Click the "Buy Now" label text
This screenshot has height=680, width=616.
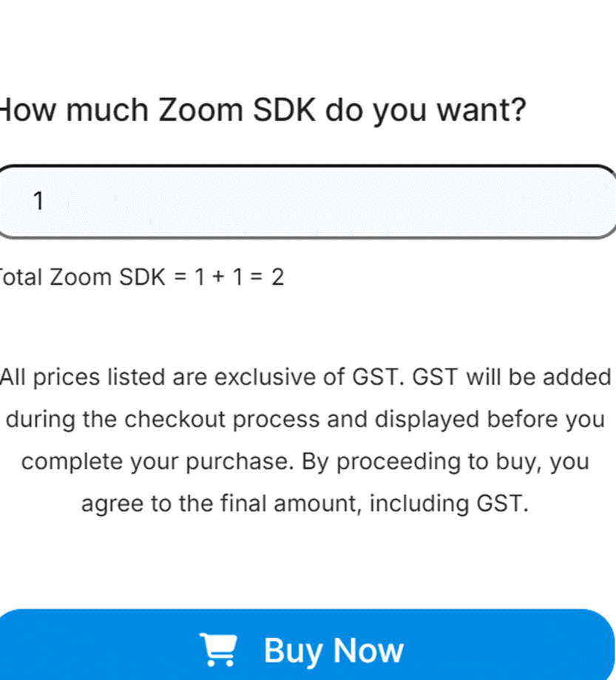coord(334,650)
